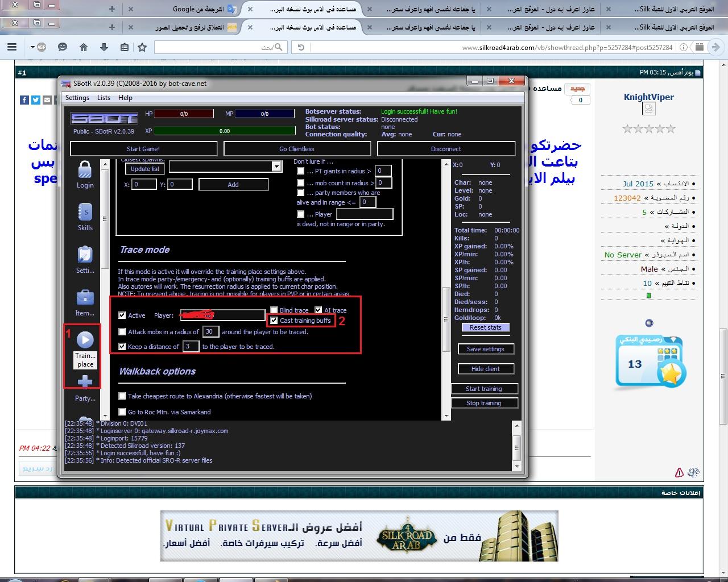Viewport: 728px width, 582px height.
Task: Toggle the Keep a distance of checkbox
Action: click(x=122, y=347)
